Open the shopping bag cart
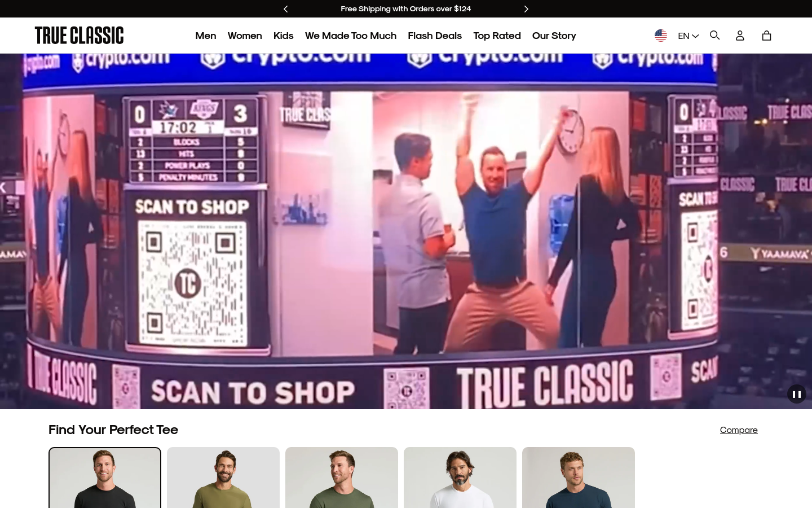The image size is (812, 508). click(766, 36)
